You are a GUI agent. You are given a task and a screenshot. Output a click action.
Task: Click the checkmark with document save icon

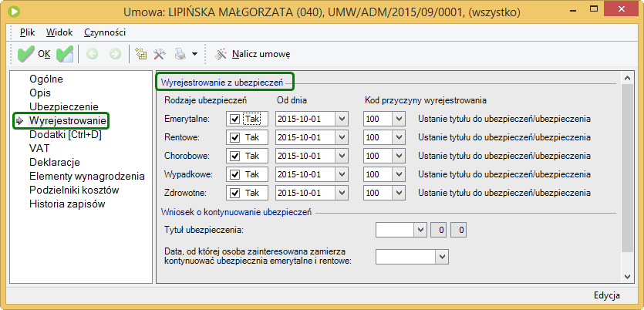[65, 54]
